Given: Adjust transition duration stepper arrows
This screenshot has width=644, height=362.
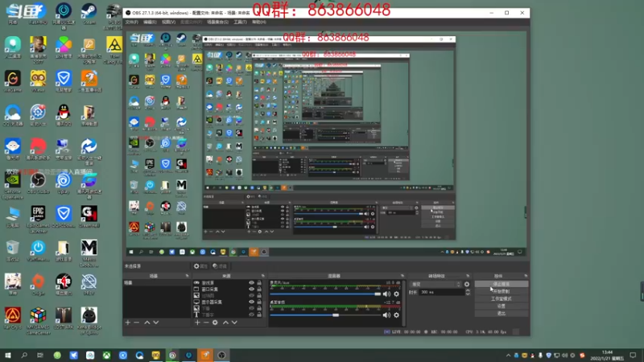Looking at the screenshot, I should click(x=468, y=292).
